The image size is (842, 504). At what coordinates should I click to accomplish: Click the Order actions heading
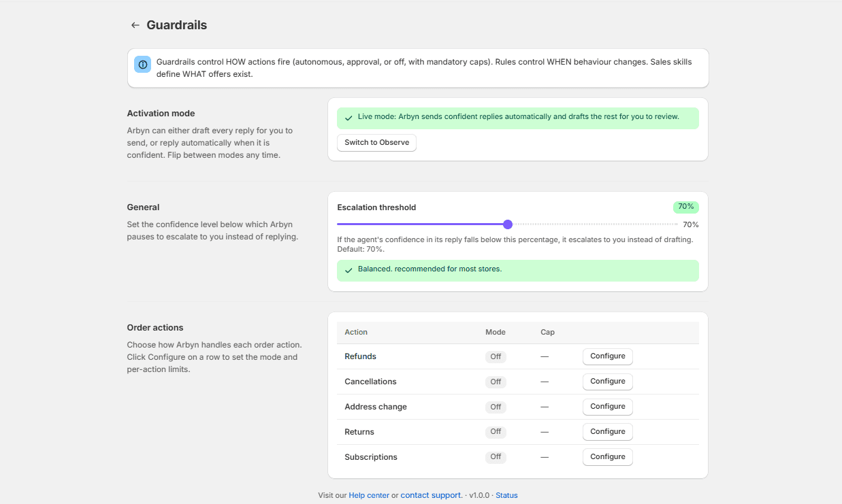(155, 327)
